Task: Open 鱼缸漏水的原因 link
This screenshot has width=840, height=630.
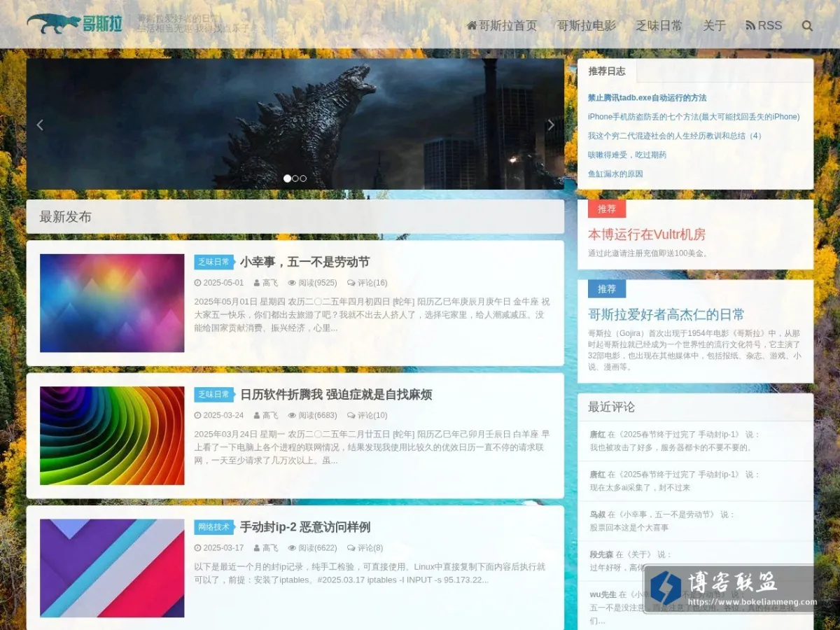Action: [x=615, y=174]
